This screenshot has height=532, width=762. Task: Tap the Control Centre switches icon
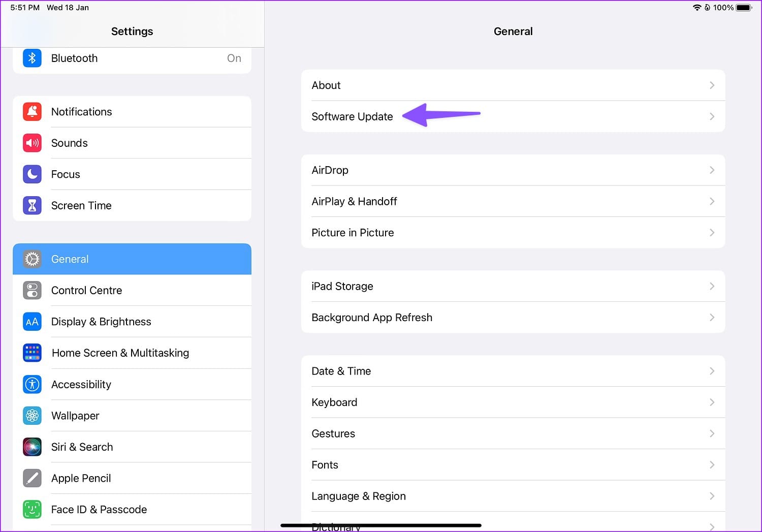tap(32, 291)
